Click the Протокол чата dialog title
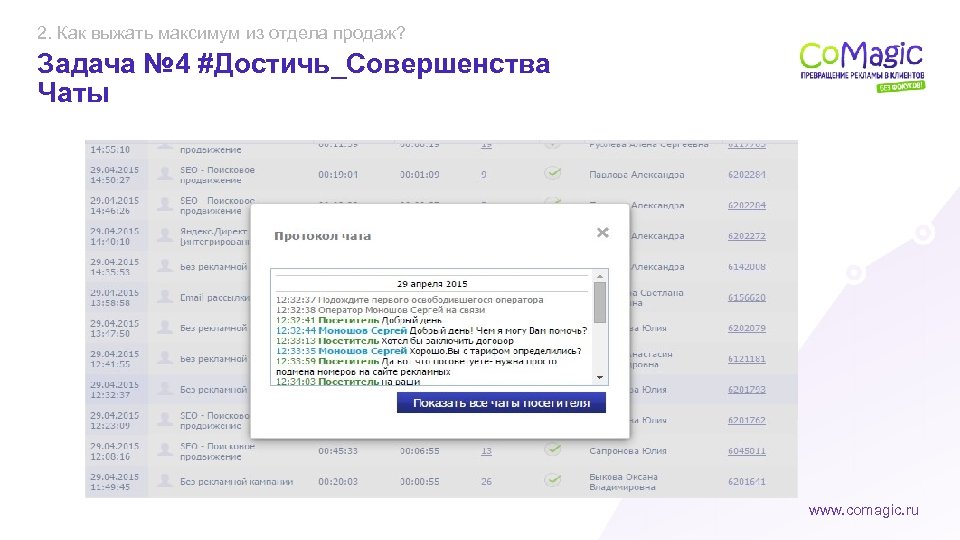The width and height of the screenshot is (960, 540). [322, 236]
